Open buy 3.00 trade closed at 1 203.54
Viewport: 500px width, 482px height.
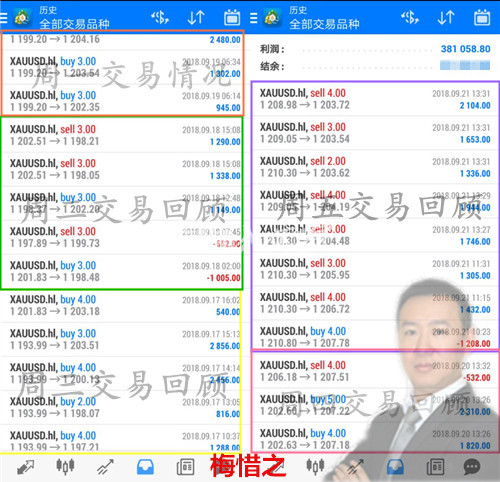[122, 67]
